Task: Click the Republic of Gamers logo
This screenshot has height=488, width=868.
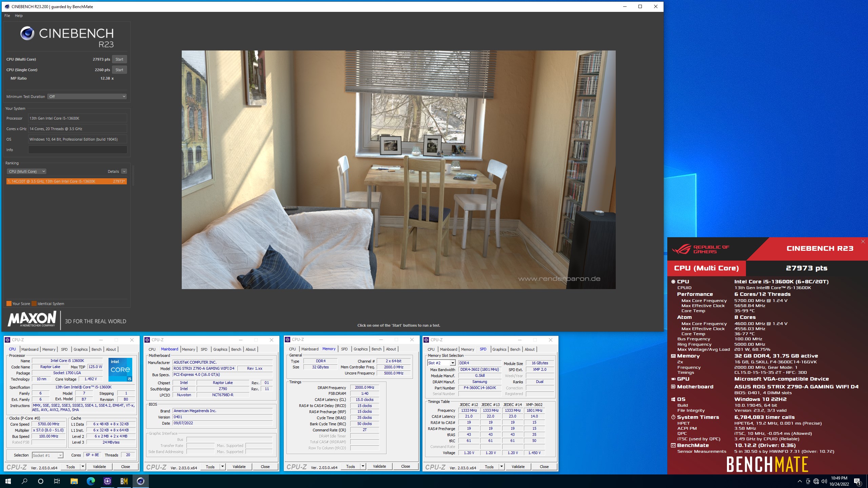Action: (701, 249)
